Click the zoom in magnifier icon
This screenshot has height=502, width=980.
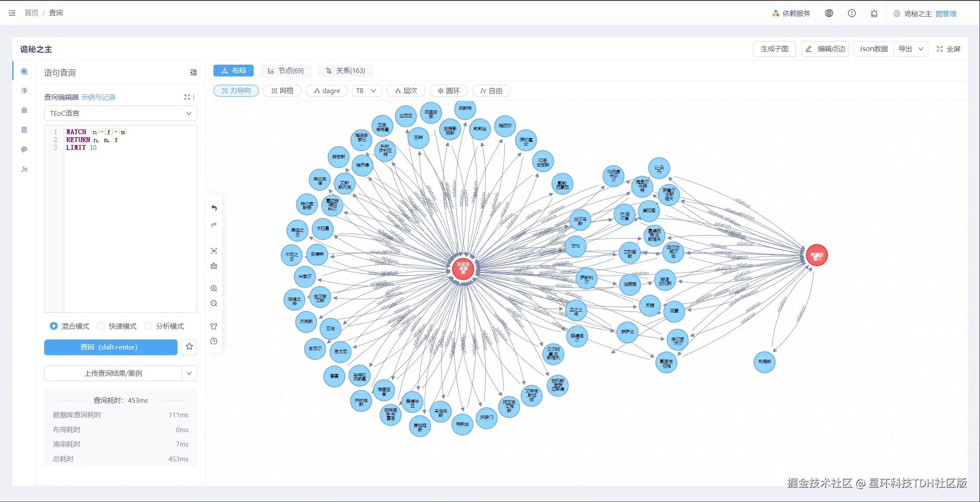214,288
